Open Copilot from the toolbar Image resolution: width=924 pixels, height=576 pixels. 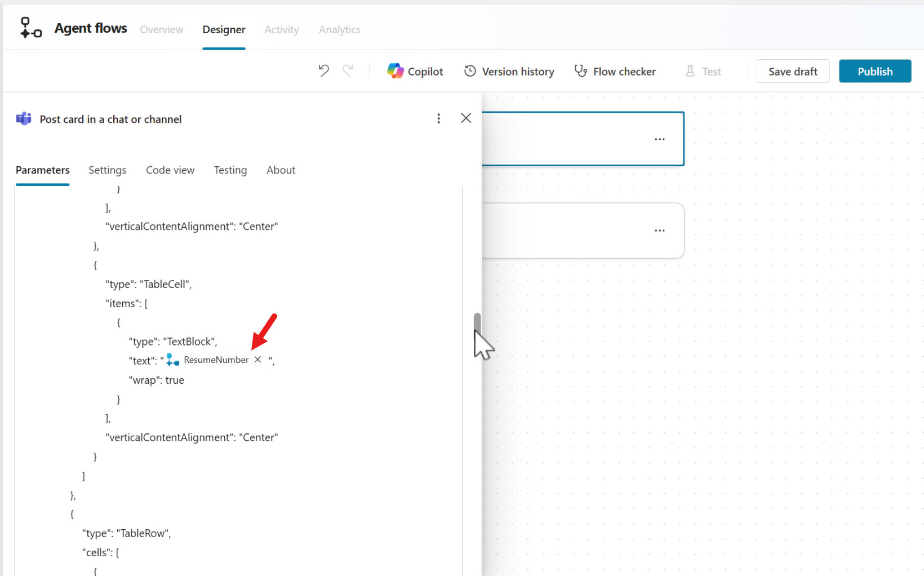click(x=415, y=72)
